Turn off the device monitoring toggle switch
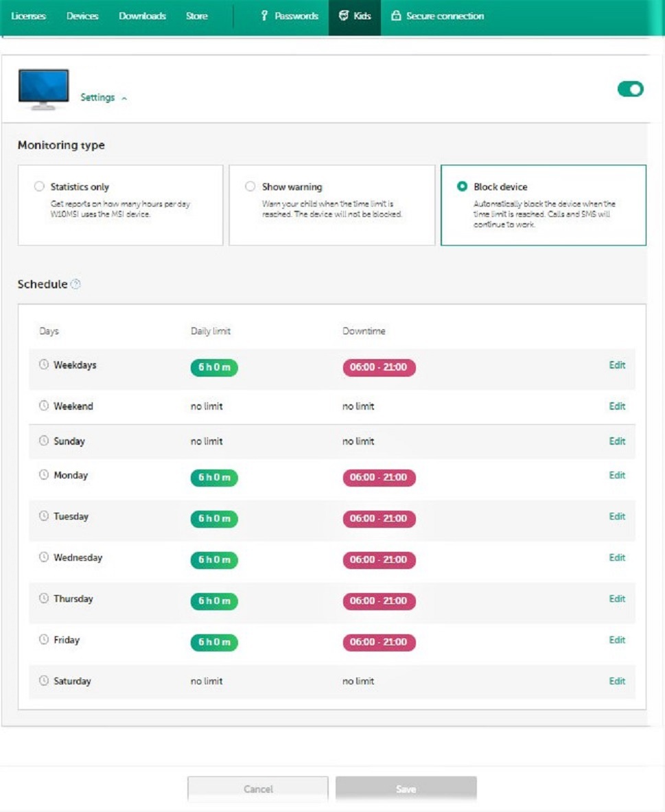 (x=630, y=89)
